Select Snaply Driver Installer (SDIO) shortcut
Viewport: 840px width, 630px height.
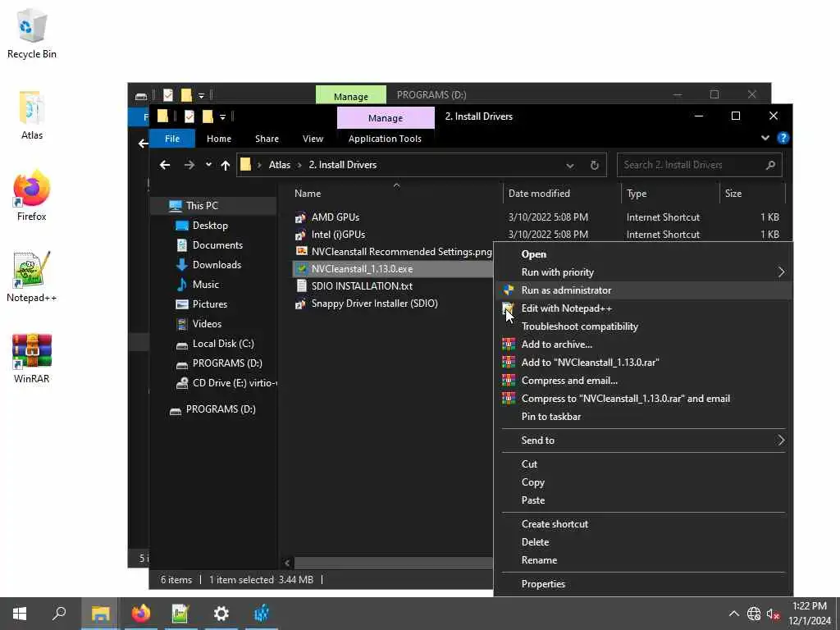pyautogui.click(x=374, y=304)
